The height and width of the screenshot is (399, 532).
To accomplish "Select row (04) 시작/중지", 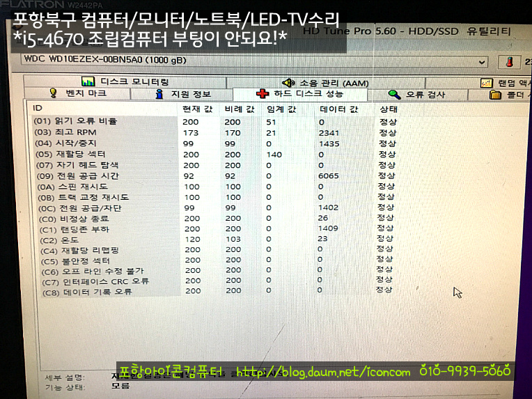I will click(x=215, y=143).
